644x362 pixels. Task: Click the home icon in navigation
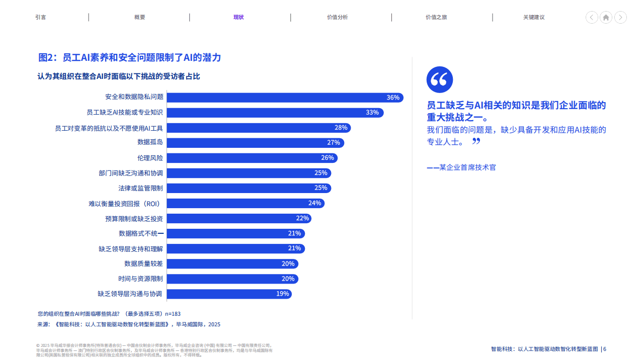pyautogui.click(x=606, y=17)
